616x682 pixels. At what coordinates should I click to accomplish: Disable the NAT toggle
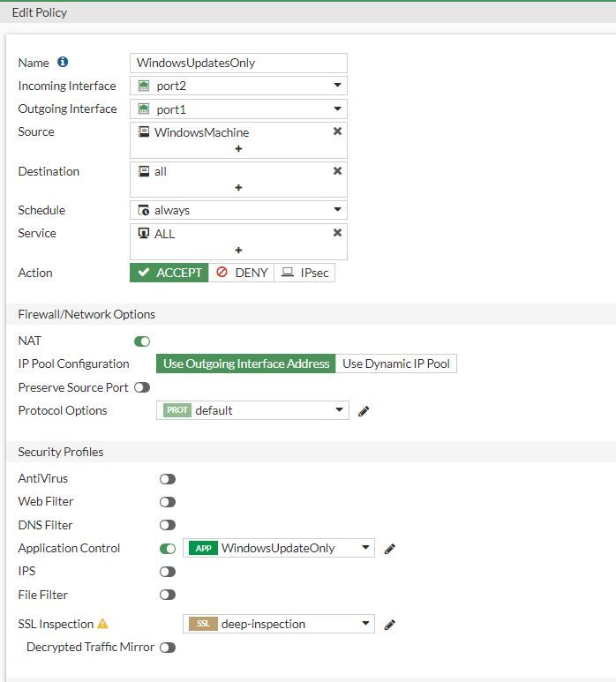coord(142,341)
